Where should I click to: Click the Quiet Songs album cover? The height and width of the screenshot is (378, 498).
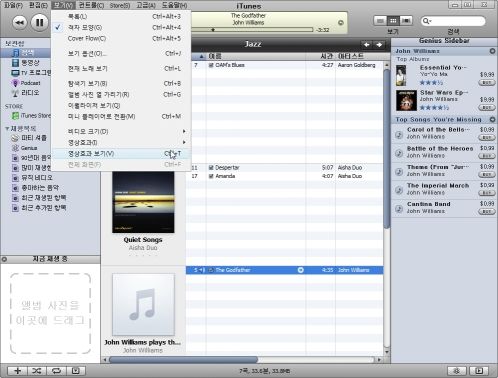143,202
